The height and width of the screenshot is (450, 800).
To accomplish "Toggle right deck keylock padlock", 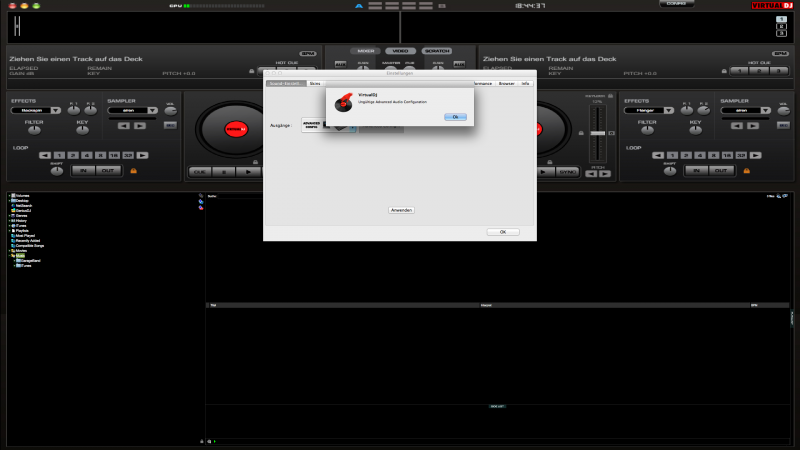I will pos(610,96).
